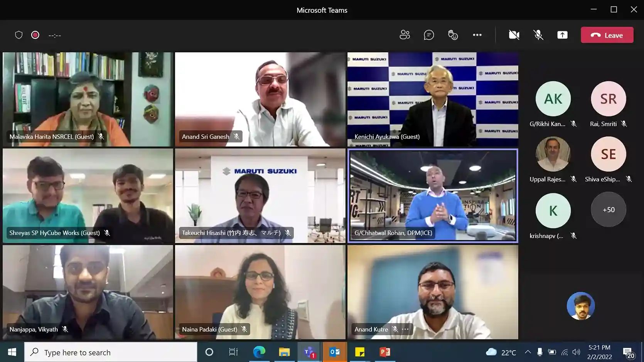Open the reactions and raise hand menu
The width and height of the screenshot is (644, 362).
[x=453, y=35]
